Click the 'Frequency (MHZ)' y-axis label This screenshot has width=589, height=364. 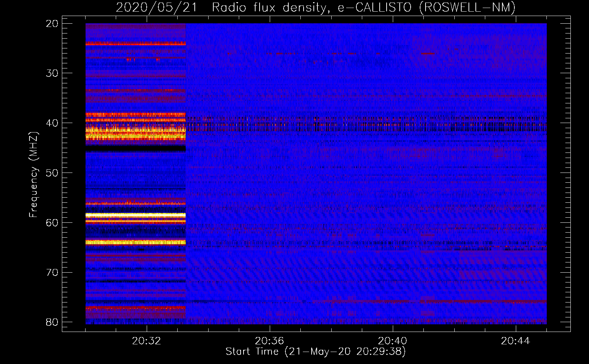point(33,174)
